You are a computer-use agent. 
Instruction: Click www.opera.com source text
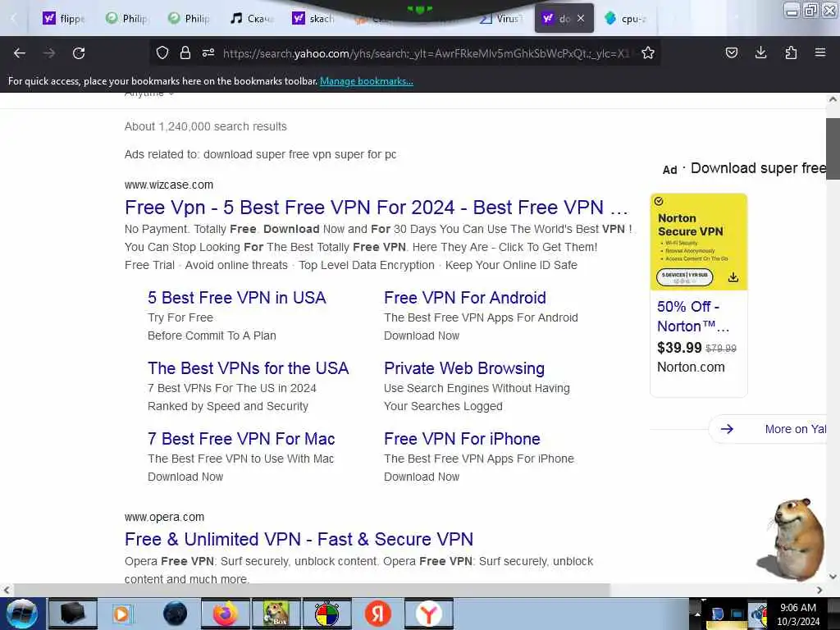click(164, 517)
